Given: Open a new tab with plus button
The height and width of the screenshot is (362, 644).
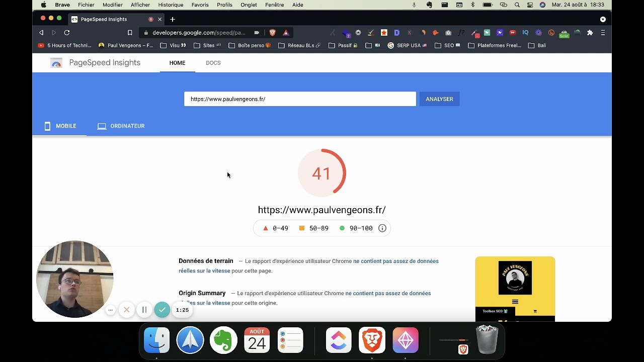Looking at the screenshot, I should click(x=173, y=19).
